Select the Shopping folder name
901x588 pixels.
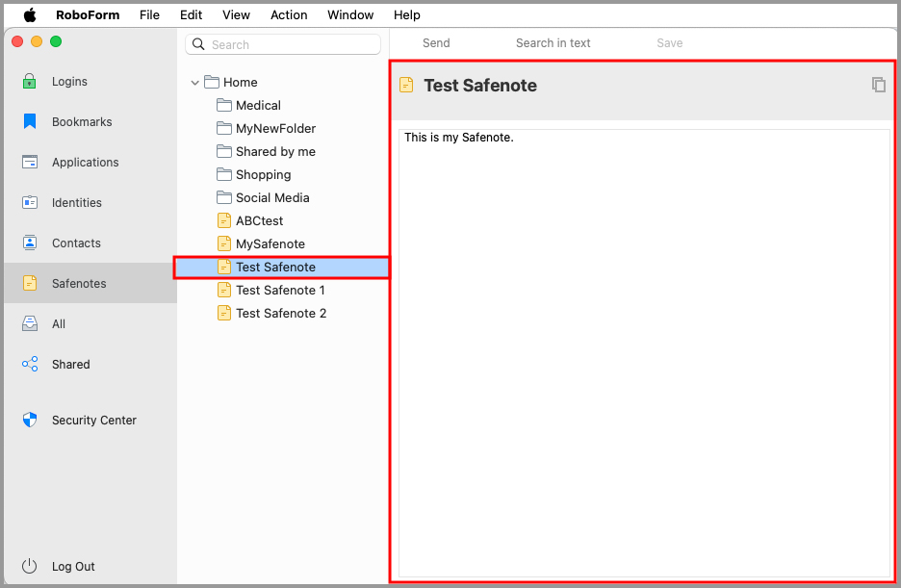[x=263, y=174]
